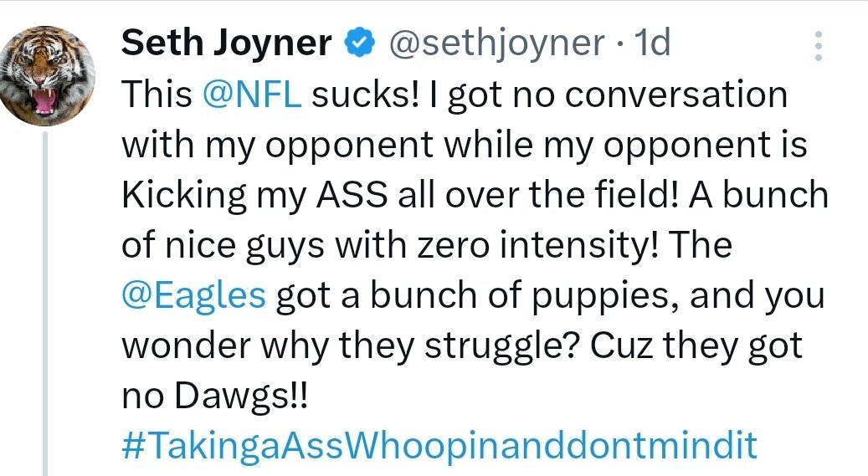Open the #TakingaAssWhoopinanddontmindit hashtag

point(439,445)
